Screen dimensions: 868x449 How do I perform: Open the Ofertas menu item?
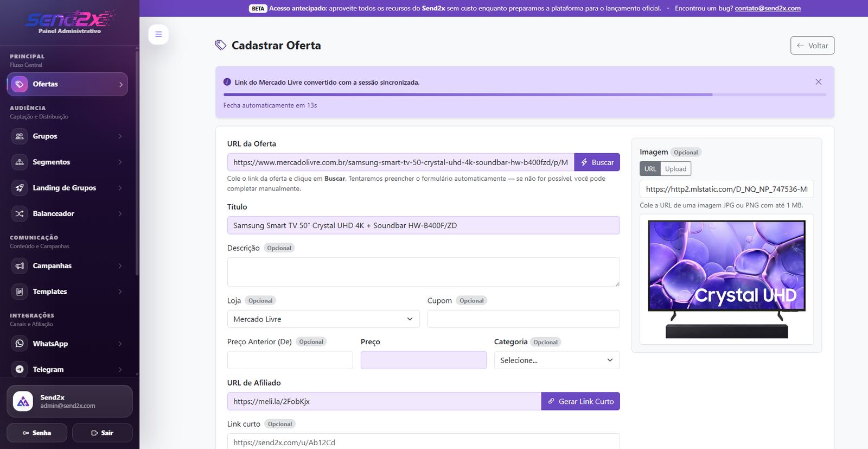coord(67,84)
